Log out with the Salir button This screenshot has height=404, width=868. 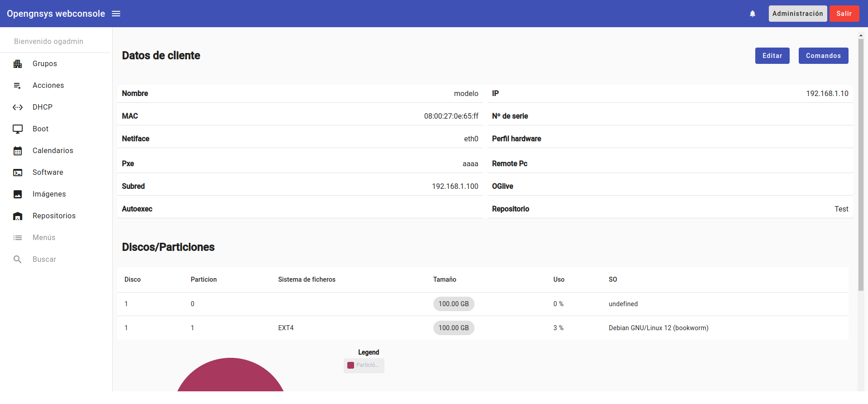pyautogui.click(x=844, y=14)
